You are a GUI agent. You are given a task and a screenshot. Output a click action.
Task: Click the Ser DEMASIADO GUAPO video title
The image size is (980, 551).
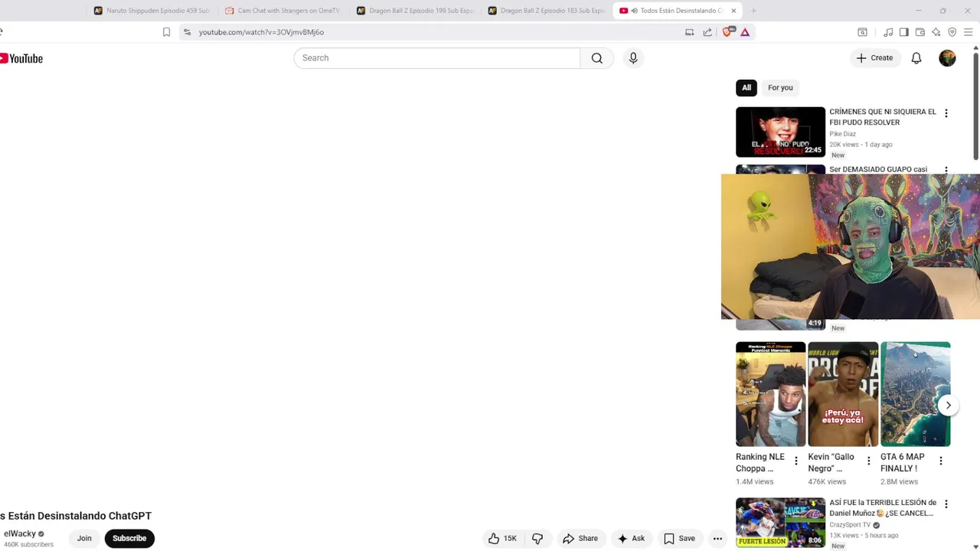[878, 169]
